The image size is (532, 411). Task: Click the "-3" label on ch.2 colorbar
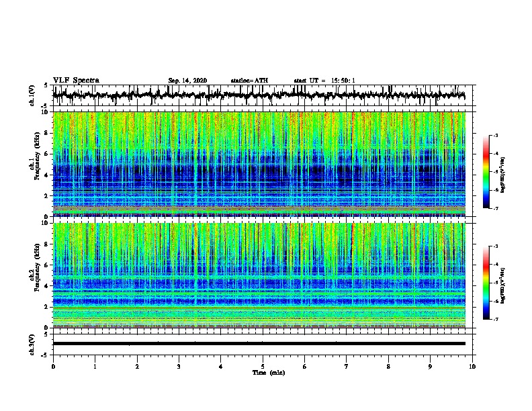pyautogui.click(x=495, y=246)
